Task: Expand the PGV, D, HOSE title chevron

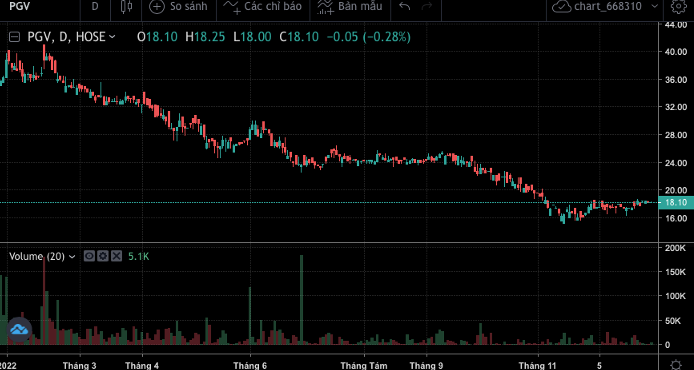Action: coord(112,37)
